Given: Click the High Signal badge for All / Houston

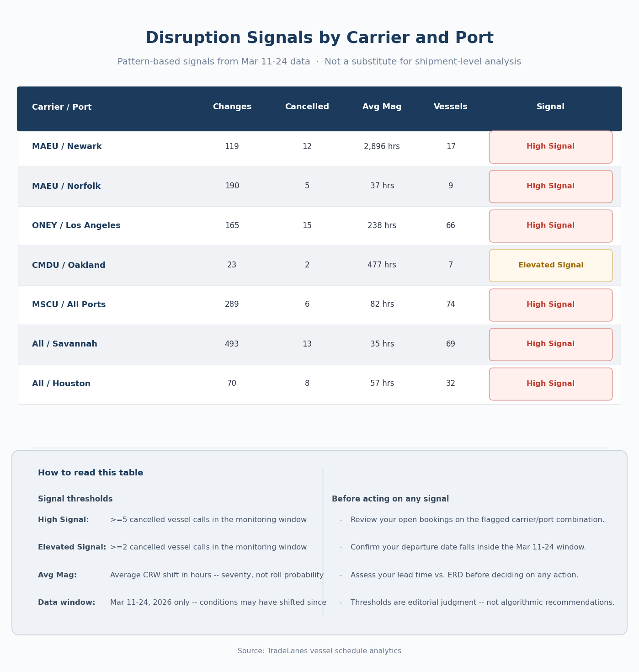Looking at the screenshot, I should pyautogui.click(x=550, y=384).
